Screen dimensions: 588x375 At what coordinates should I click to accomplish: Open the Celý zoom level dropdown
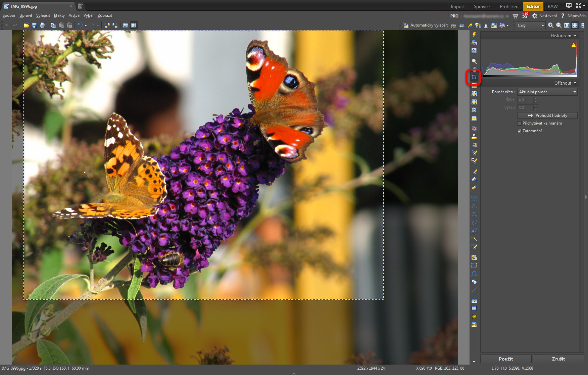click(531, 25)
